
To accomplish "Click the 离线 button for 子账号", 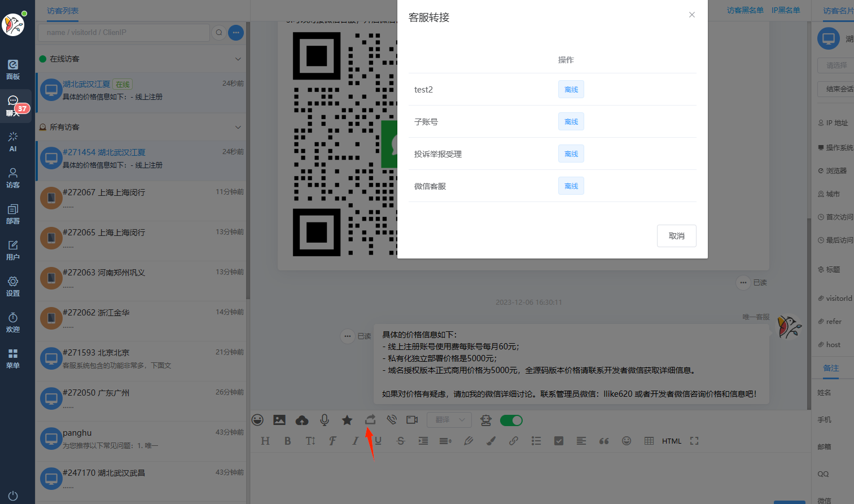I will pos(571,121).
